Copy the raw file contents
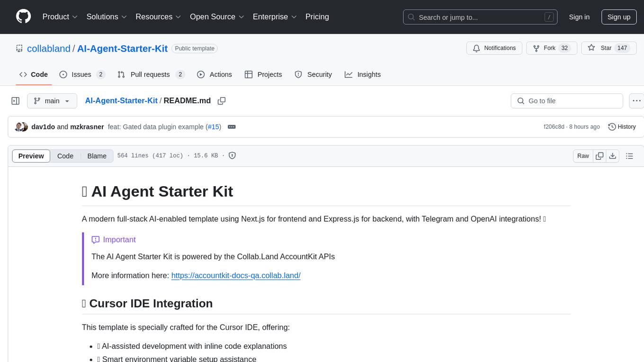This screenshot has height=362, width=644. click(600, 156)
